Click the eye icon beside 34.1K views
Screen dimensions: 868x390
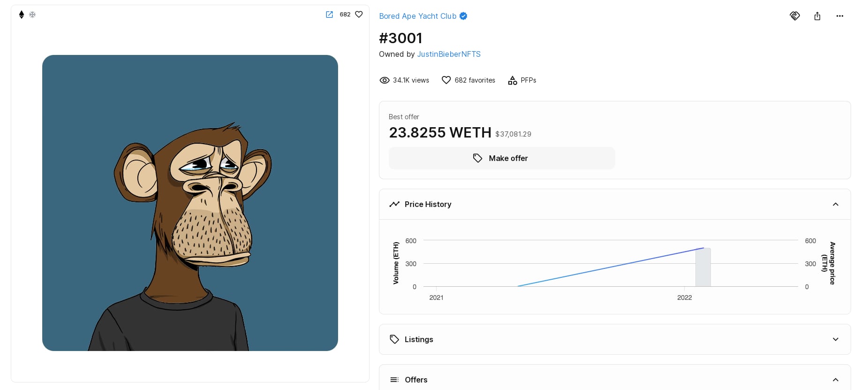pyautogui.click(x=385, y=80)
